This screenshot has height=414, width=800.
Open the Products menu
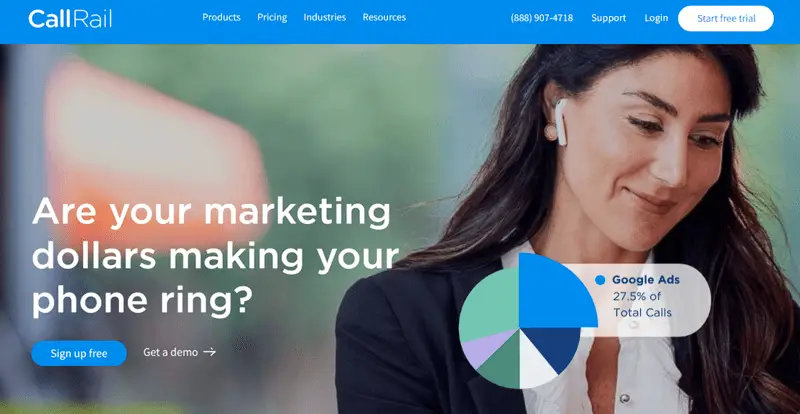221,17
